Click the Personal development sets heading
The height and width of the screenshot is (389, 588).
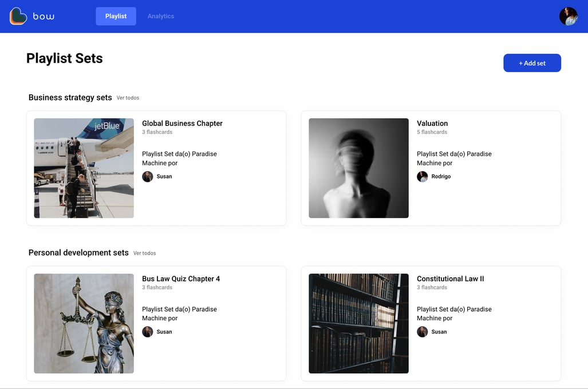coord(78,253)
